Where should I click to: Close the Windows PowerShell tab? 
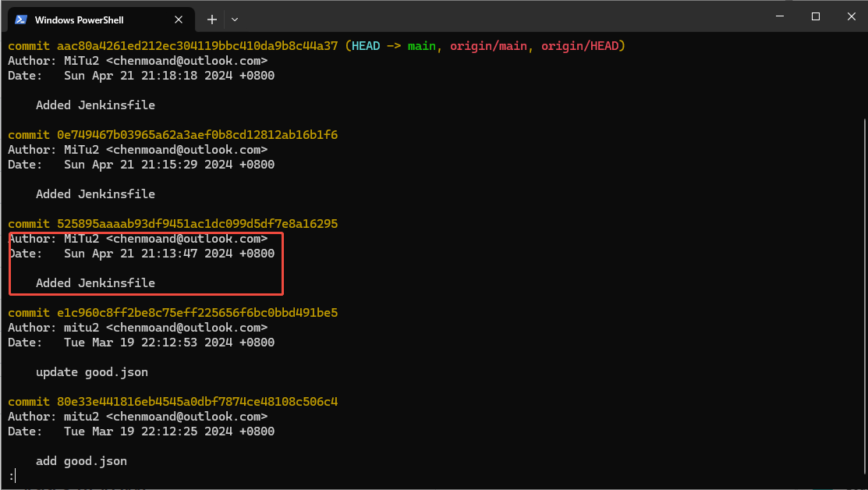click(x=181, y=20)
